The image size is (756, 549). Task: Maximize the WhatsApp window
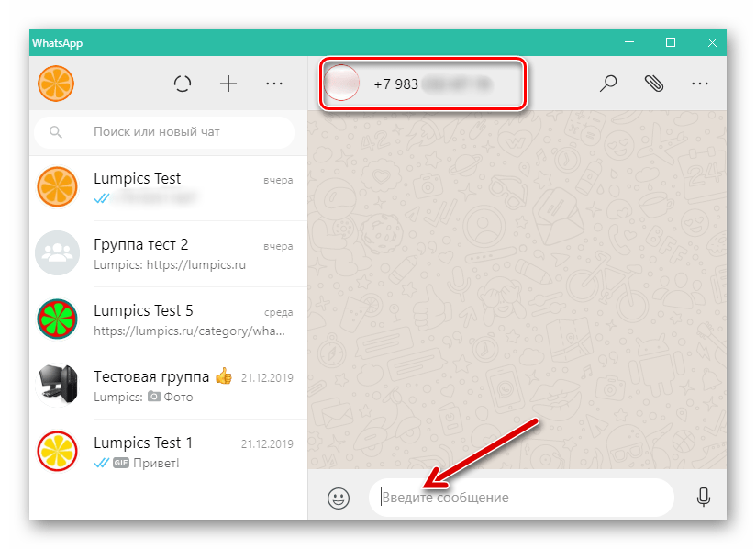click(670, 42)
